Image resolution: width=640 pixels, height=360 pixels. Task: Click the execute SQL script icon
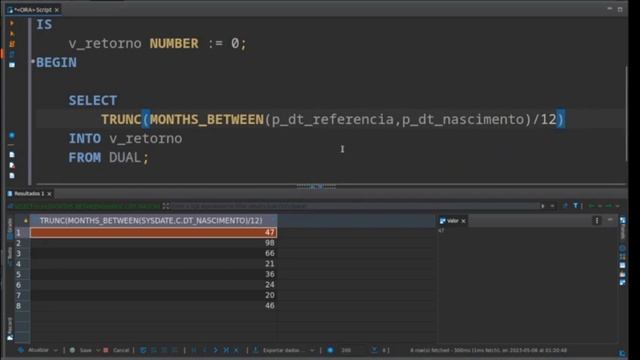pos(12,44)
